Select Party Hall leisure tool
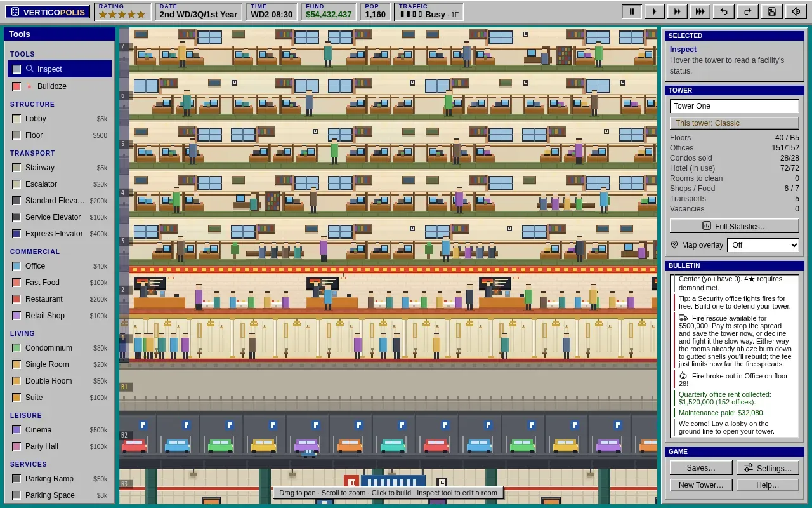The width and height of the screenshot is (812, 508). [x=60, y=446]
